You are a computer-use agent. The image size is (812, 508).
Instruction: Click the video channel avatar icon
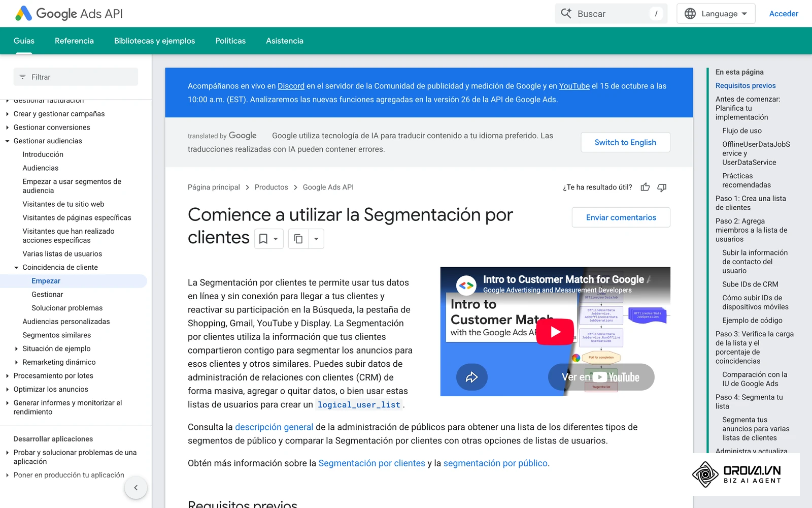coord(466,285)
